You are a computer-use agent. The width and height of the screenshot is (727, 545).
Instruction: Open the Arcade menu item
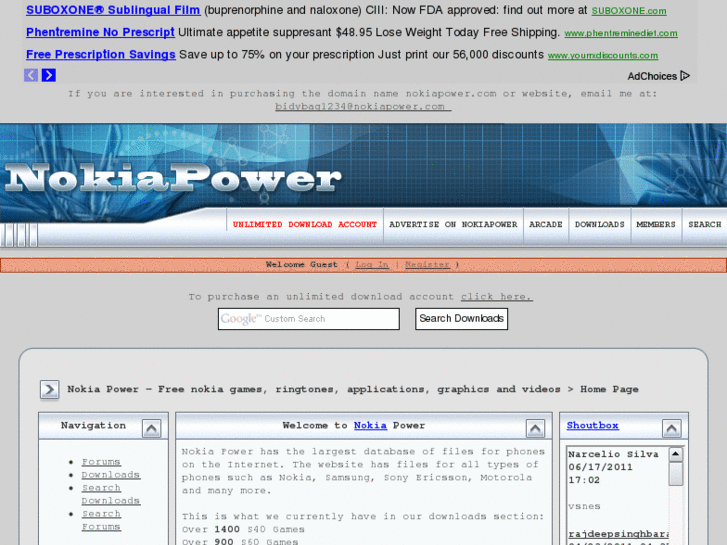(x=546, y=225)
